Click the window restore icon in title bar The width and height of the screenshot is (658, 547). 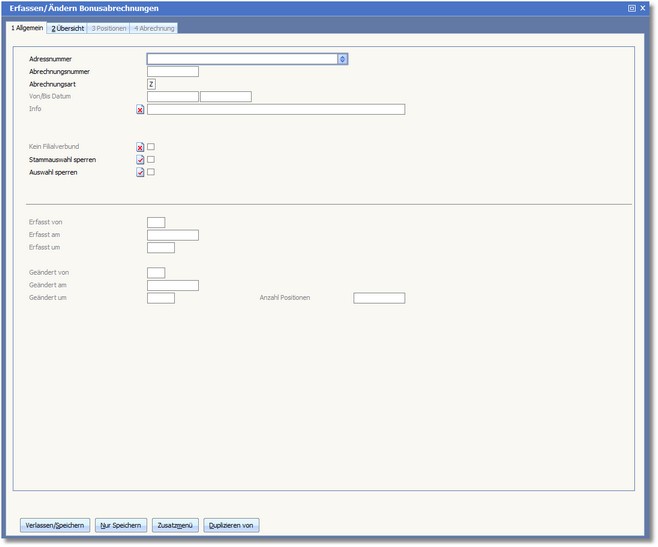click(632, 8)
